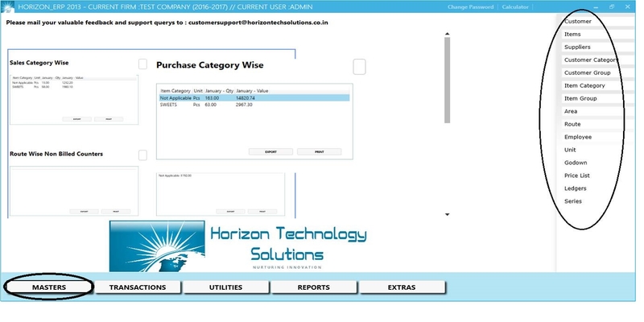Click the 'January - Value' header in Purchase table

click(x=252, y=91)
